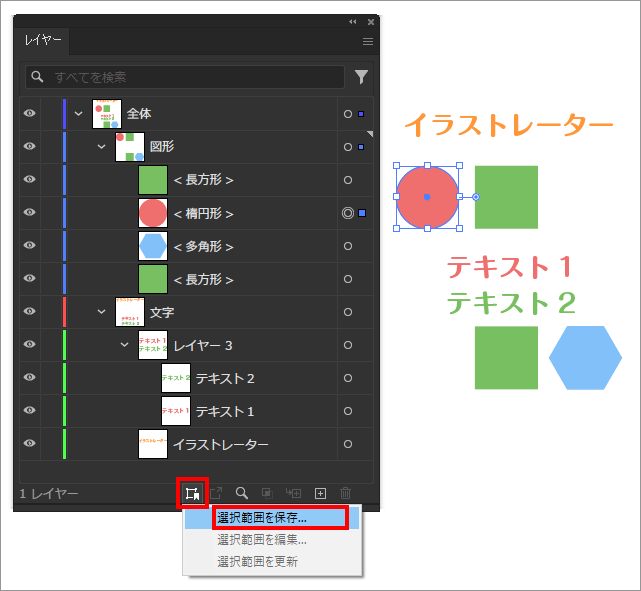Toggle visibility of テキスト 1 row
641x591 pixels.
tap(29, 410)
